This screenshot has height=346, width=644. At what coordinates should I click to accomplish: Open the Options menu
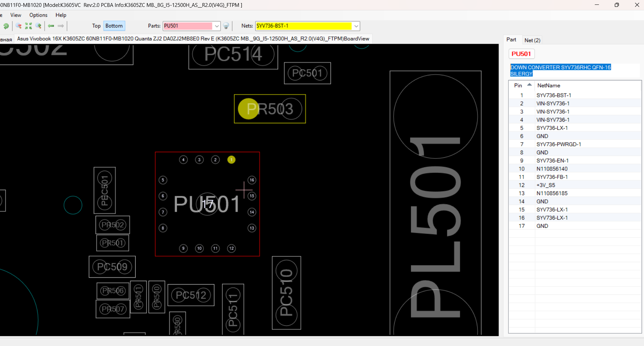(x=39, y=15)
